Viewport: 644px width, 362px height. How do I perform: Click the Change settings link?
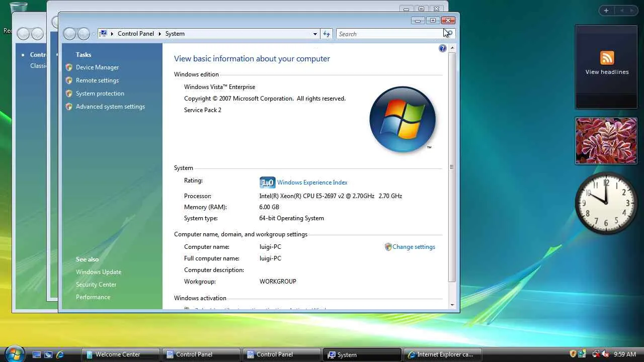coord(414,247)
